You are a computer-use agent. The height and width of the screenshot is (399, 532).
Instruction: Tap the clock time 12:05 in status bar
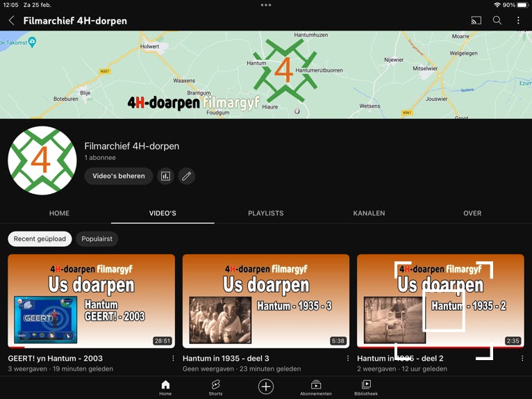pyautogui.click(x=10, y=5)
